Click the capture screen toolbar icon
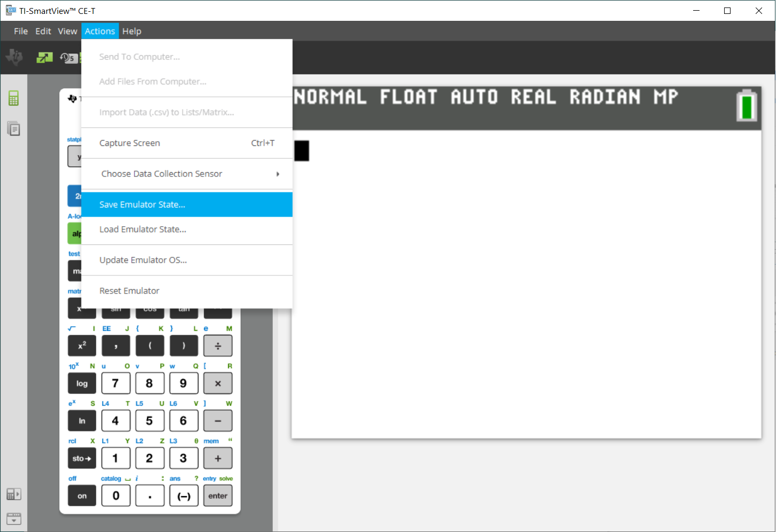This screenshot has width=776, height=532. click(44, 57)
